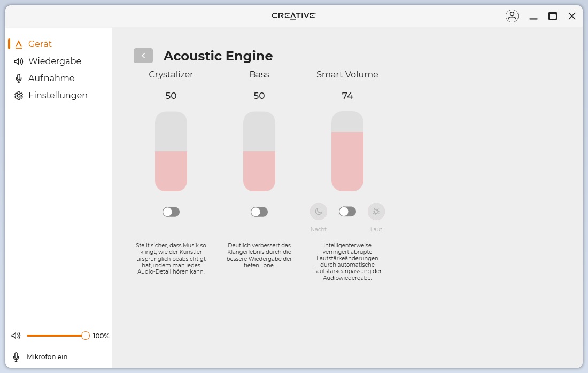Maximize the Creative app window
Image resolution: width=588 pixels, height=373 pixels.
(x=553, y=16)
